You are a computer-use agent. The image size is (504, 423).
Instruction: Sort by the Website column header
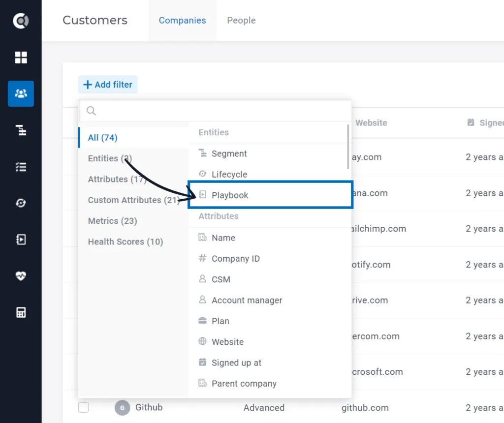click(x=371, y=122)
